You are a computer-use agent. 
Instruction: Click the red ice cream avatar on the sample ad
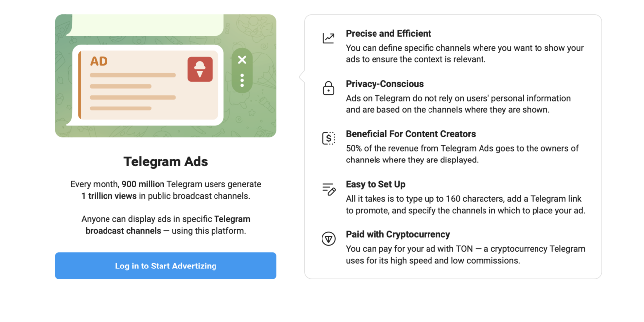point(200,69)
